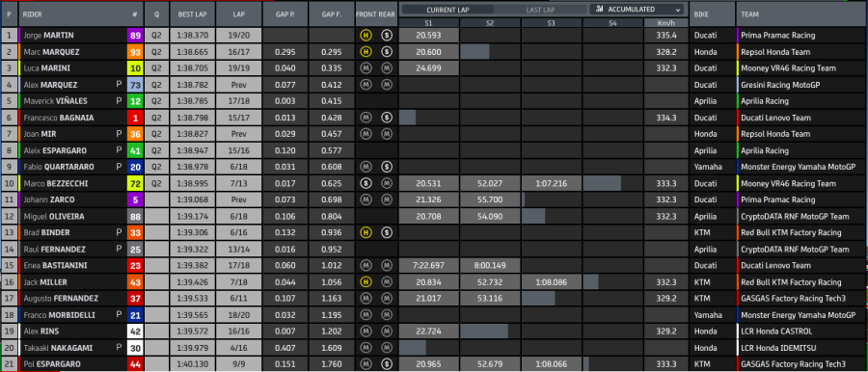Click Alex Rins's S2 progress bar

pyautogui.click(x=484, y=332)
